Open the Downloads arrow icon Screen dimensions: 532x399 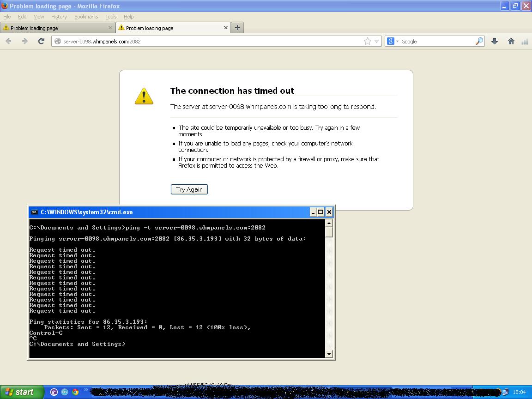[x=495, y=41]
